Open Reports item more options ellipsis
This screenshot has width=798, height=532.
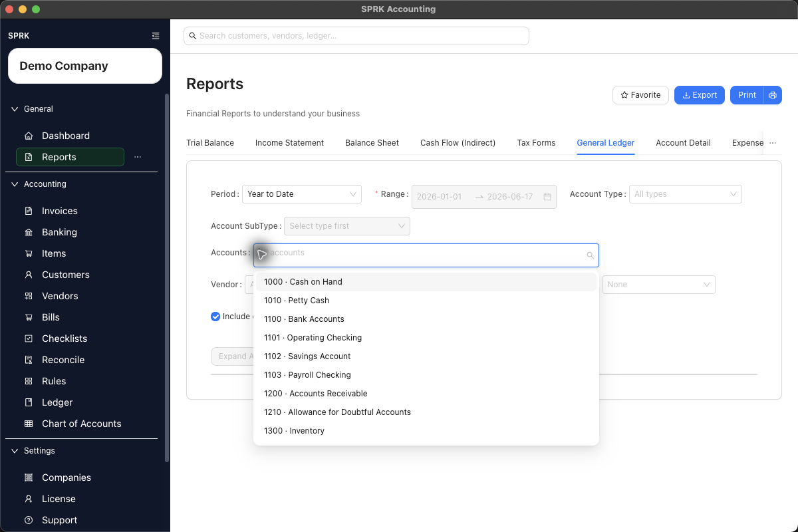click(x=138, y=157)
